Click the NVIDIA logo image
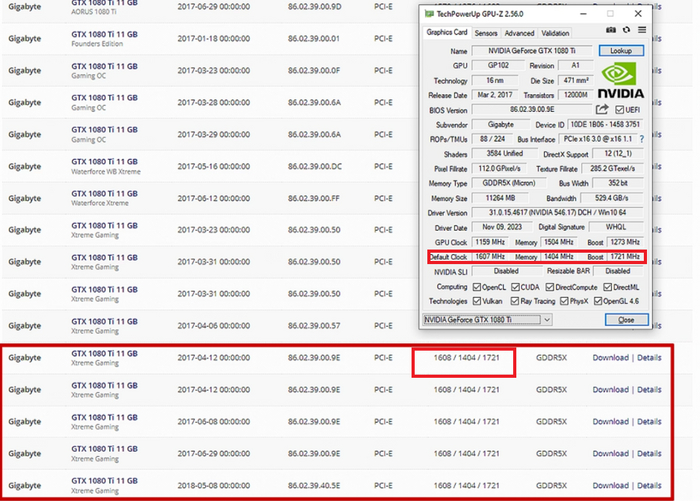 tap(621, 80)
